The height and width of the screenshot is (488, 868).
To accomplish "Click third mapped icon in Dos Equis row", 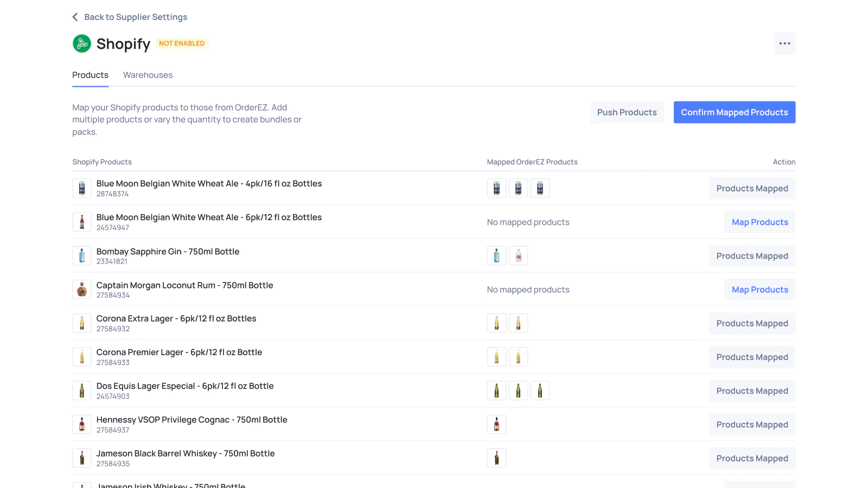I will pyautogui.click(x=540, y=390).
